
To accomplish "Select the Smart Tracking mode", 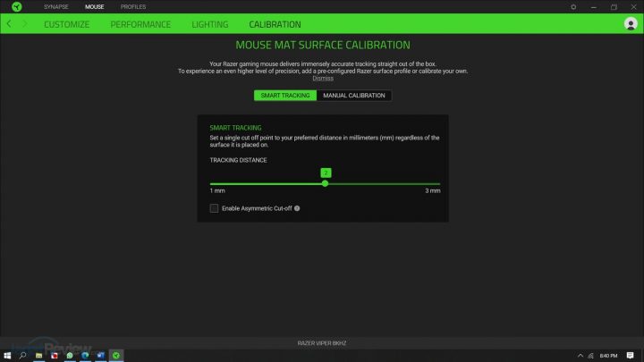I will tap(285, 95).
